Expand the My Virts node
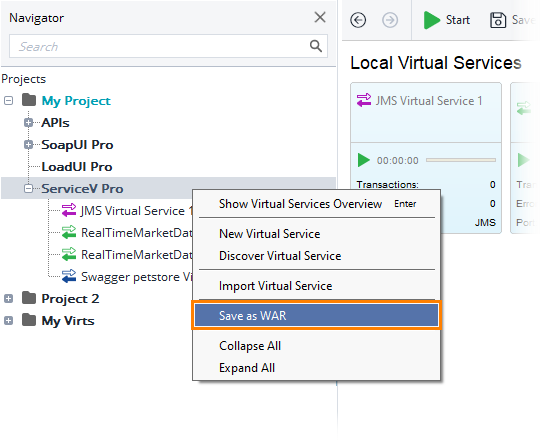541x441 pixels. coord(9,321)
